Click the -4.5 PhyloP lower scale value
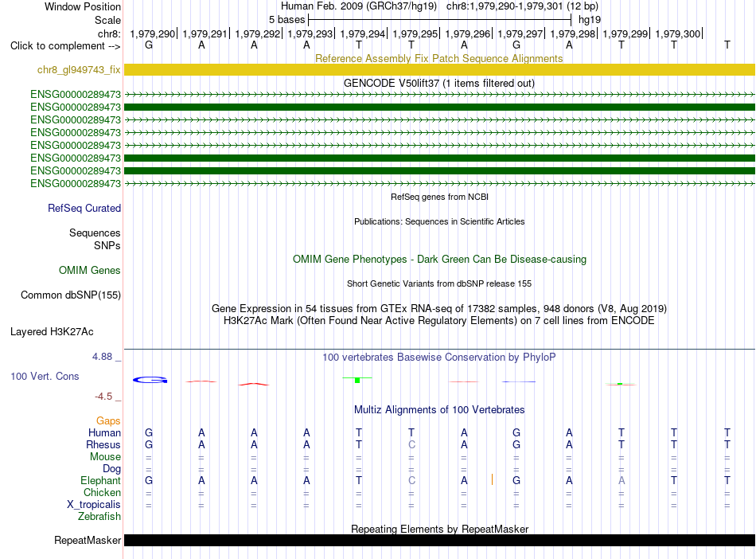Image resolution: width=756 pixels, height=559 pixels. (x=103, y=397)
